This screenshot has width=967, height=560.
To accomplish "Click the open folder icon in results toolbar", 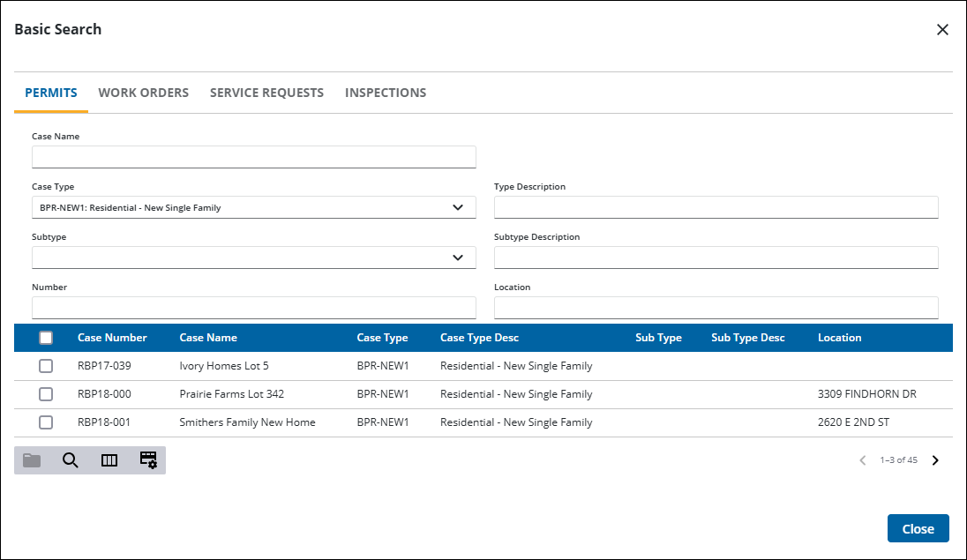I will [32, 460].
